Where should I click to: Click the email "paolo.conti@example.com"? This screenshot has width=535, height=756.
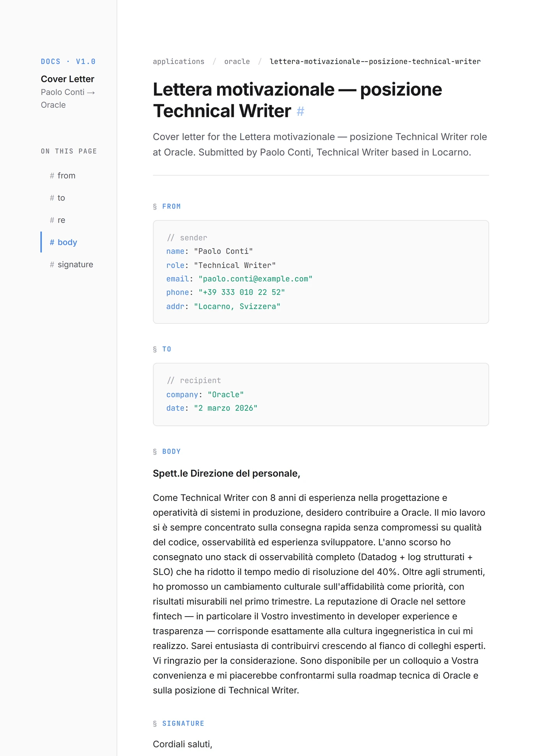tap(255, 279)
